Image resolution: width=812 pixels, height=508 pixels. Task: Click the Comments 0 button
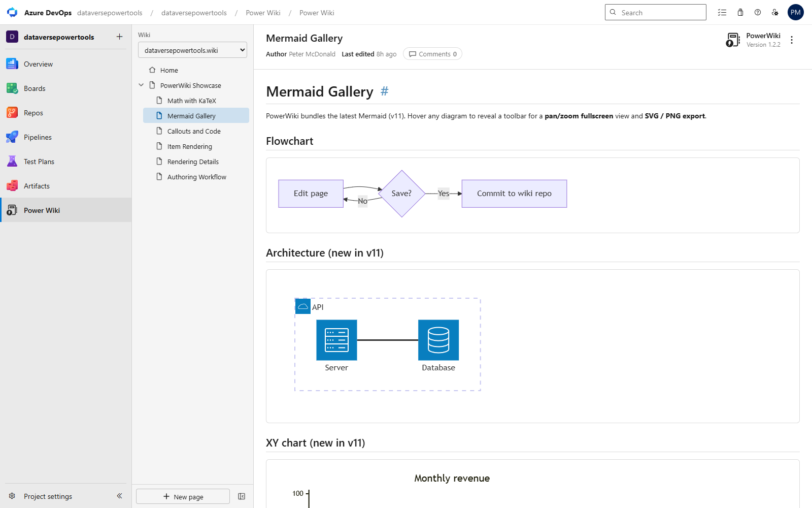tap(432, 54)
